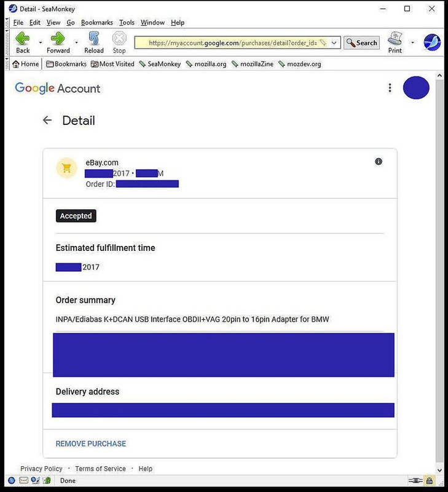448x492 pixels.
Task: Open the Window menu
Action: pos(152,23)
